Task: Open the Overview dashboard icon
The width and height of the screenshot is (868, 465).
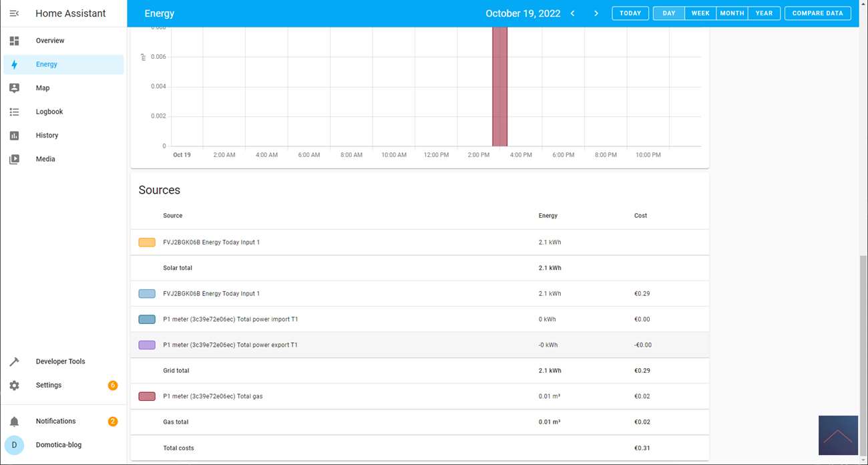Action: [14, 41]
